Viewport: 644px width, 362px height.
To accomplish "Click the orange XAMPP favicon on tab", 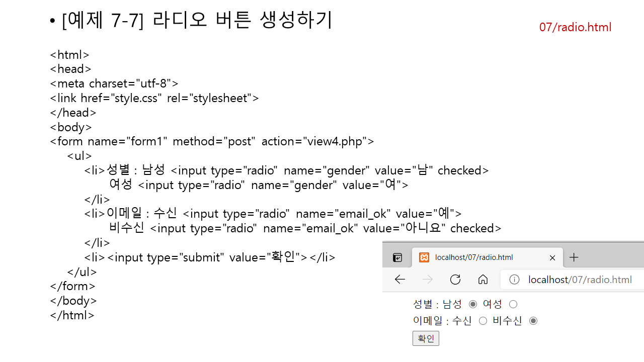I will 424,257.
